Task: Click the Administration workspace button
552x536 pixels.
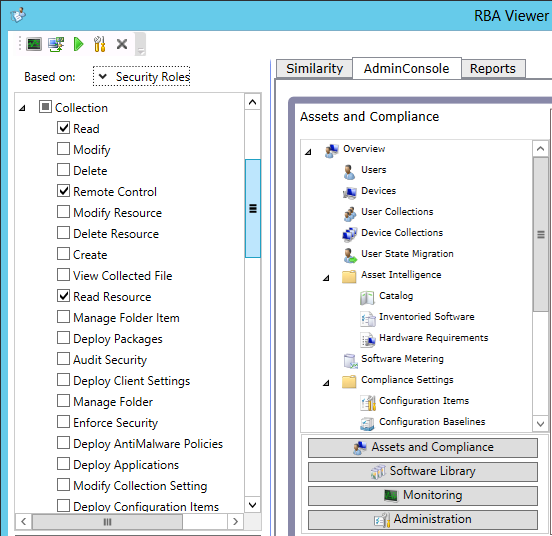Action: pyautogui.click(x=423, y=519)
